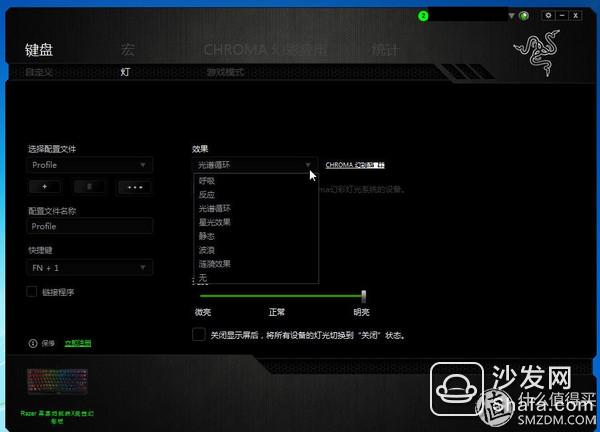Open the 统计 tab

tap(385, 50)
